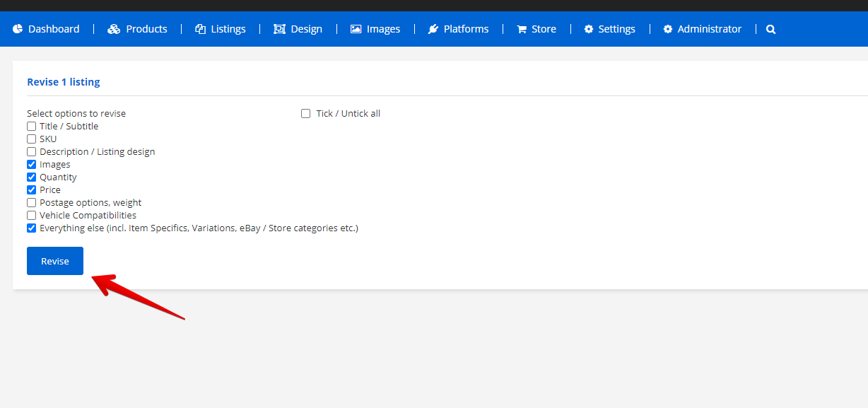Open search with the magnifier icon
868x408 pixels.
[x=770, y=29]
